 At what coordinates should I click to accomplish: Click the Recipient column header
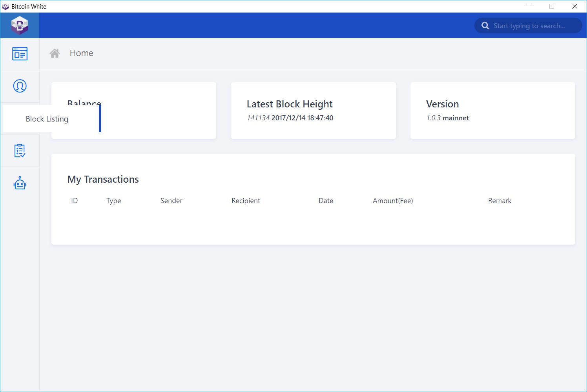[x=246, y=201]
